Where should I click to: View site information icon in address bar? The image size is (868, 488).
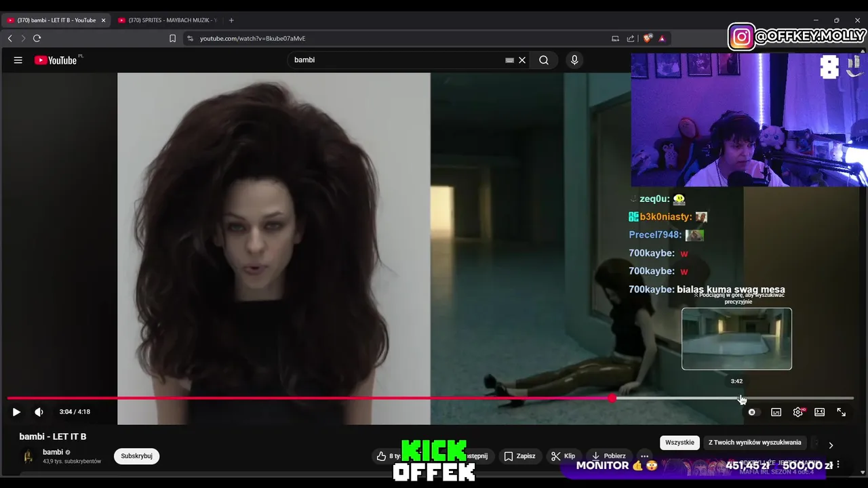click(x=190, y=39)
